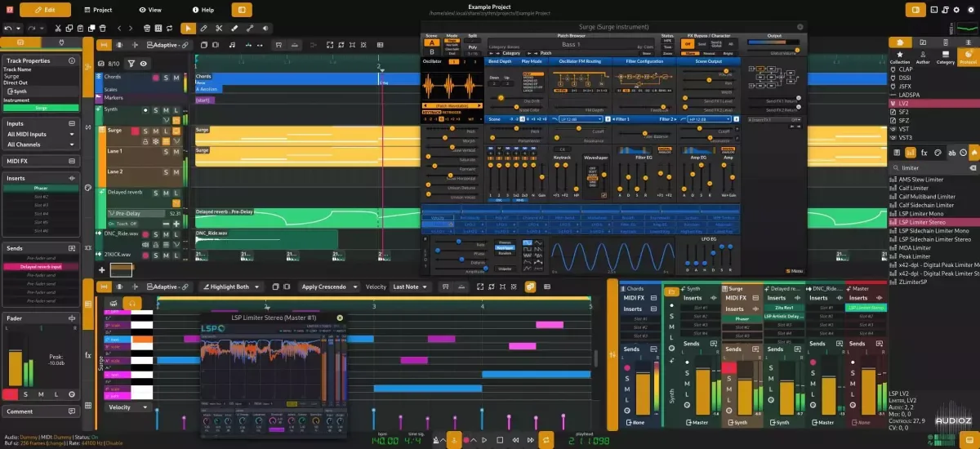The width and height of the screenshot is (980, 449).
Task: Select the eraser tool
Action: [x=234, y=28]
